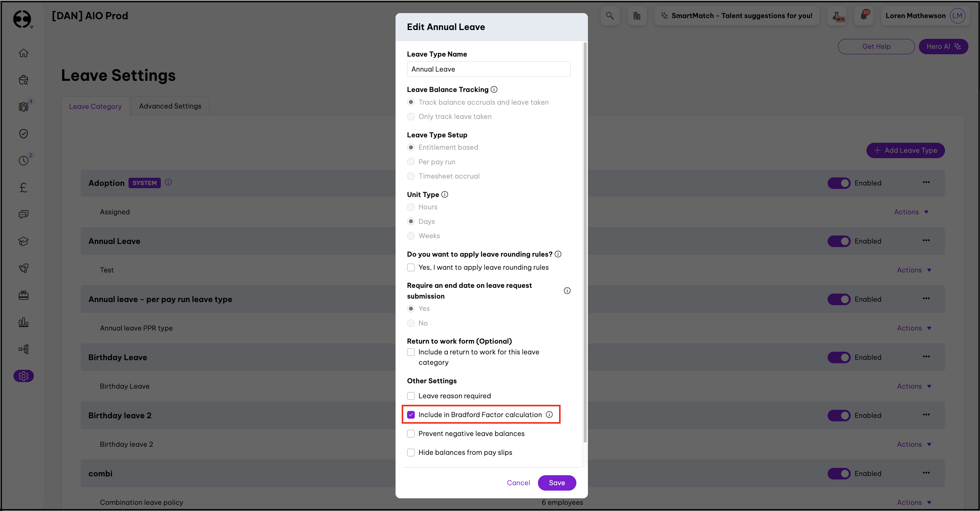
Task: Click the Leave Type Name input field
Action: pos(488,69)
